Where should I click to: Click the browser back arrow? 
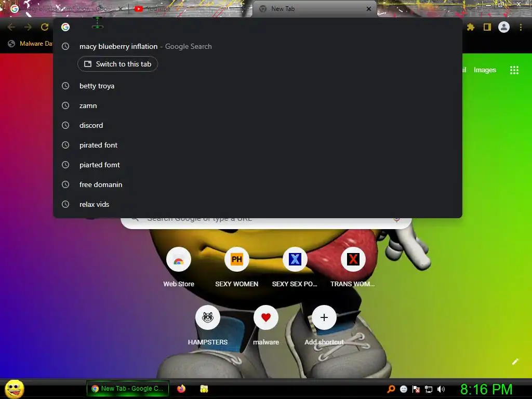(x=11, y=27)
